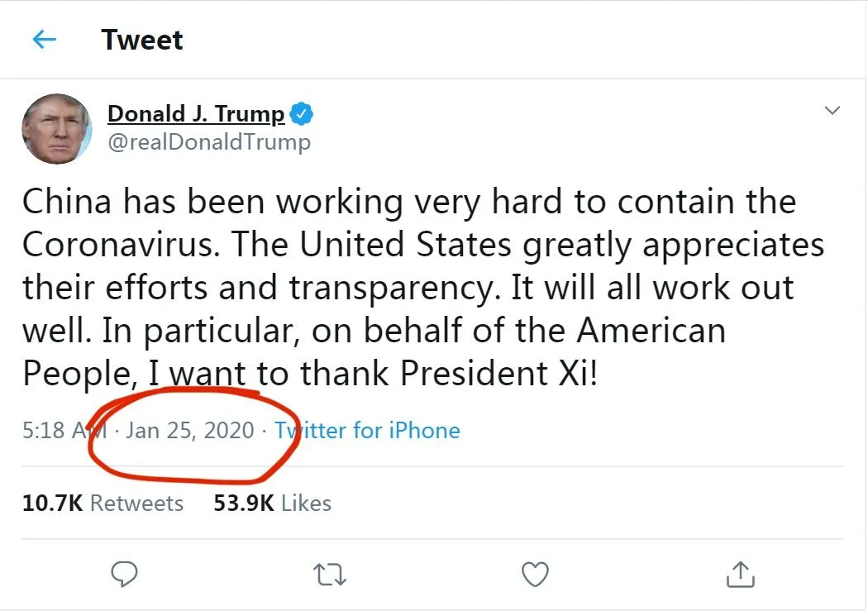Screen dimensions: 868x611
Task: Click the Tweet page header title
Action: 142,40
